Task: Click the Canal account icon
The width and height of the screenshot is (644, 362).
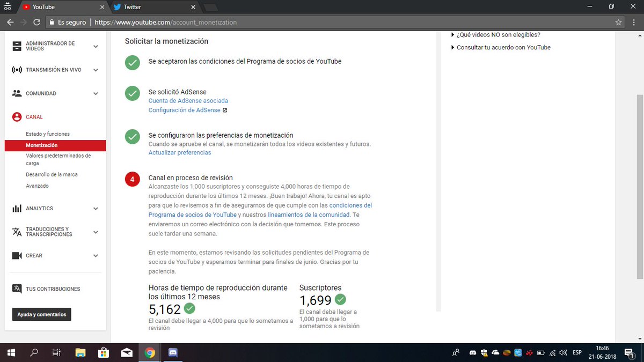Action: click(x=17, y=117)
